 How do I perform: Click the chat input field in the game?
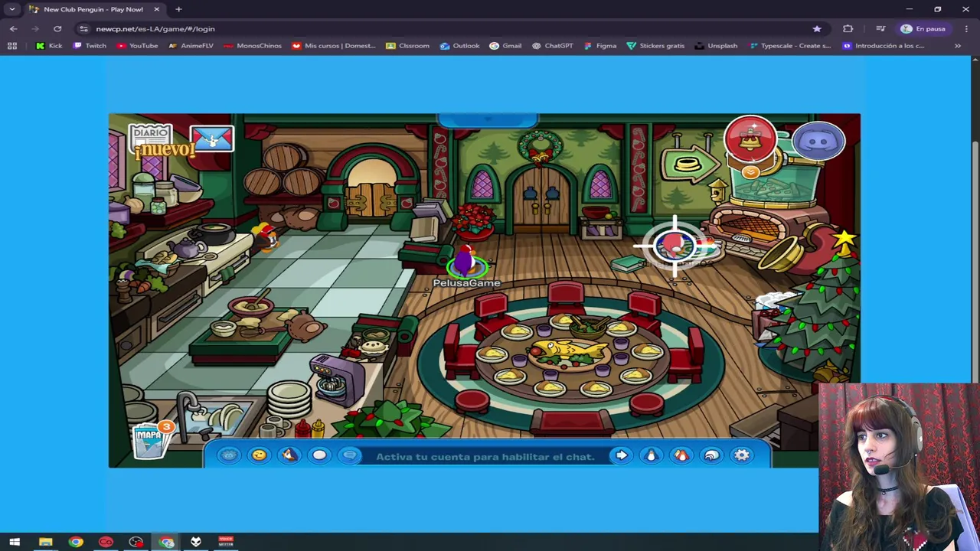[485, 456]
